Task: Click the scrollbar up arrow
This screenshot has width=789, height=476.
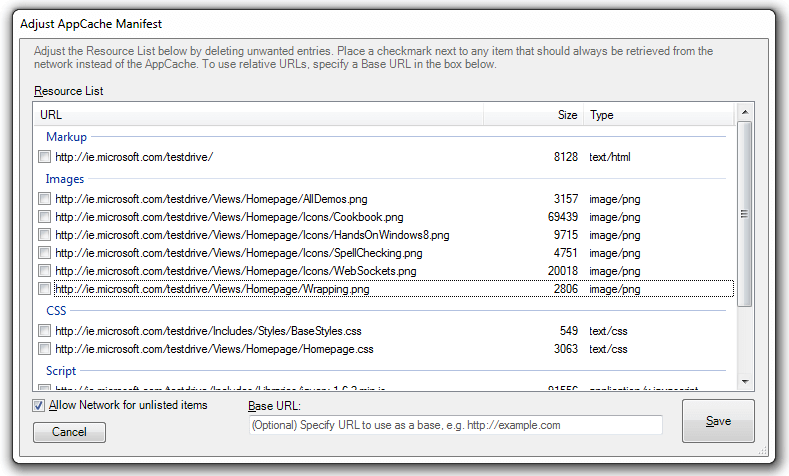Action: tap(745, 112)
